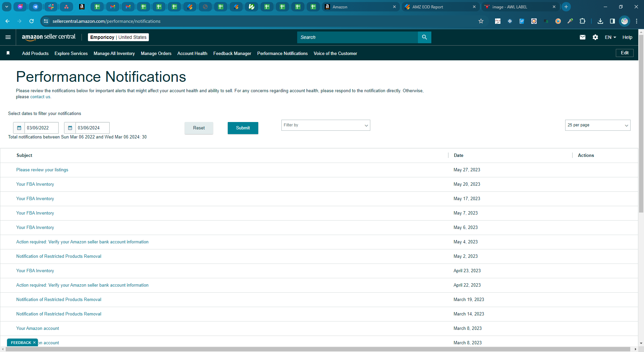644x352 pixels.
Task: Switch to the first Gmail pinned tab
Action: point(113,7)
